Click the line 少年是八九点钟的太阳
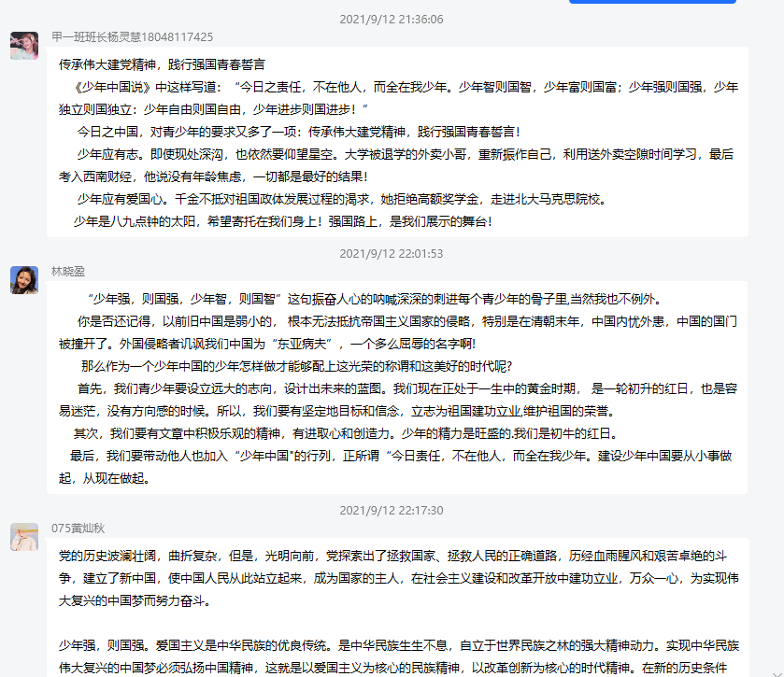The image size is (784, 677). pyautogui.click(x=282, y=222)
